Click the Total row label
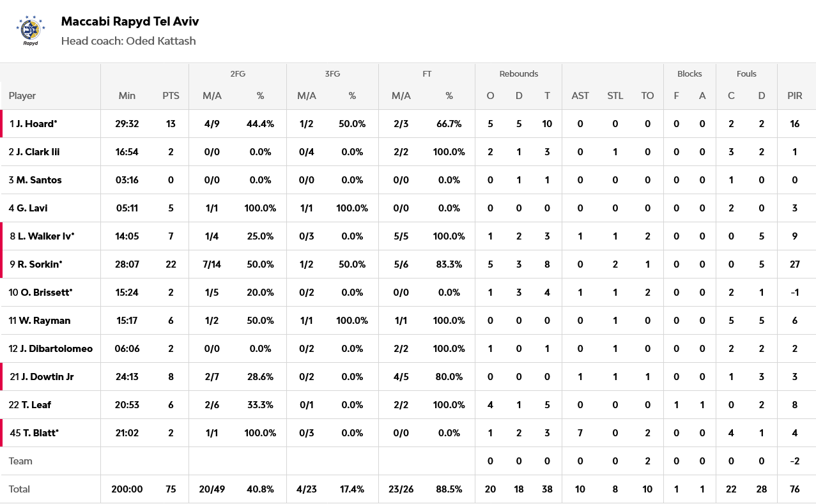The width and height of the screenshot is (816, 504). tap(19, 489)
